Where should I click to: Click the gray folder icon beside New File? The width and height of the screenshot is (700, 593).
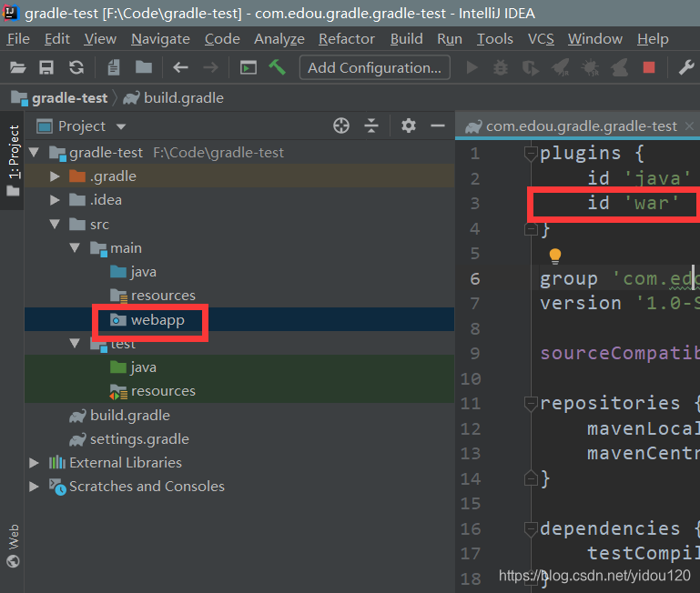144,67
